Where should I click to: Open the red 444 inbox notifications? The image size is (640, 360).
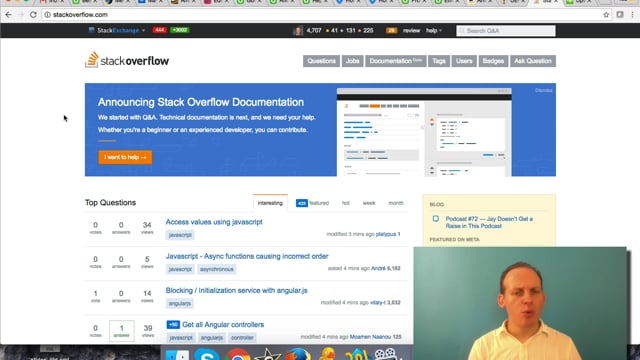[x=160, y=30]
